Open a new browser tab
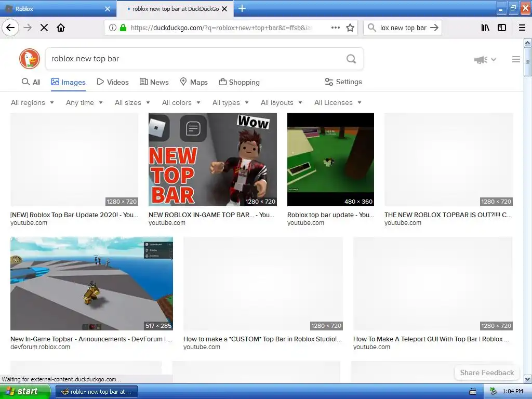The width and height of the screenshot is (532, 399). point(242,8)
